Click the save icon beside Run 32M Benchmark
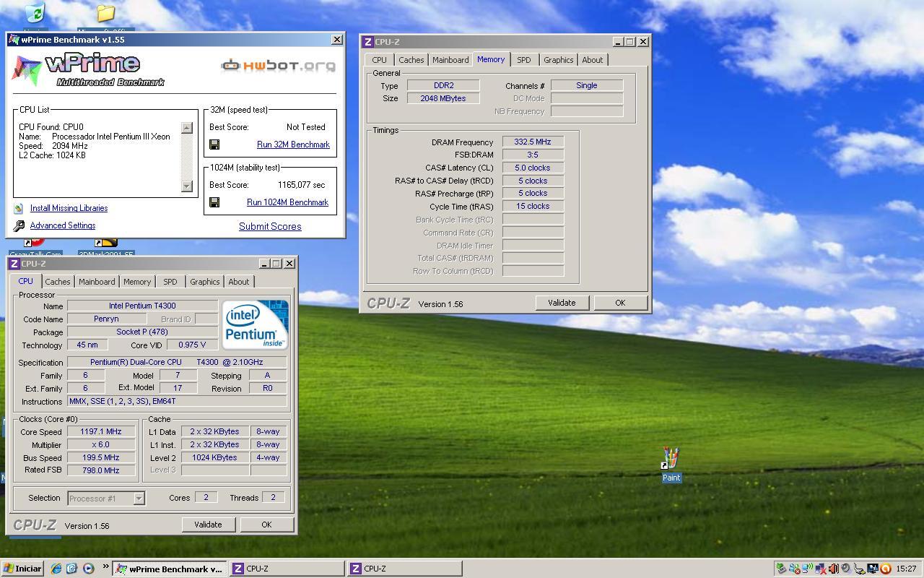This screenshot has width=924, height=578. coord(214,144)
